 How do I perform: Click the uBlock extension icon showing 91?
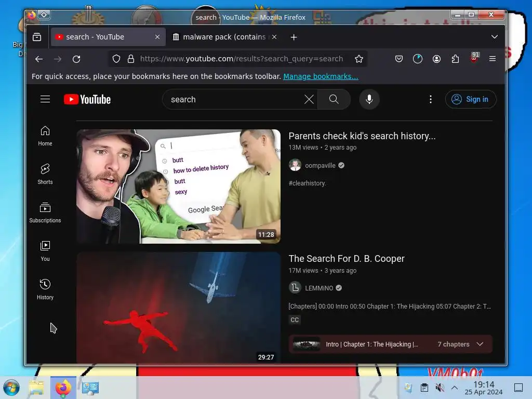click(474, 58)
